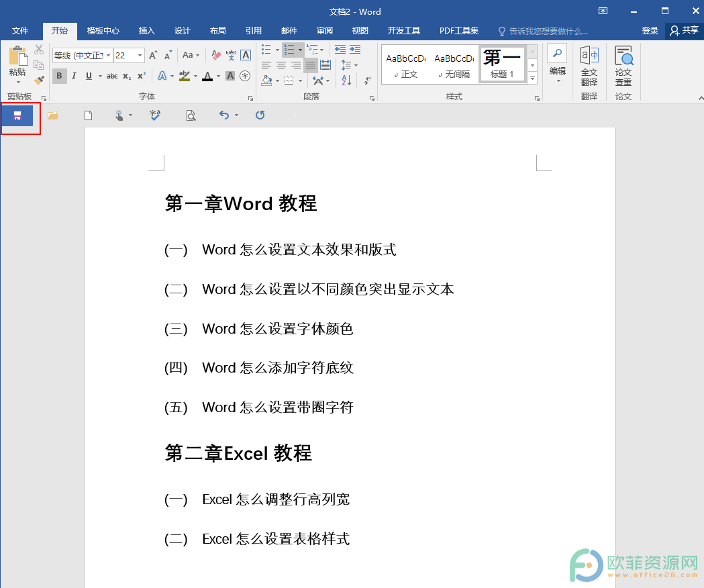Click the Copy icon in clipboard group
This screenshot has height=588, width=704.
coord(39,64)
